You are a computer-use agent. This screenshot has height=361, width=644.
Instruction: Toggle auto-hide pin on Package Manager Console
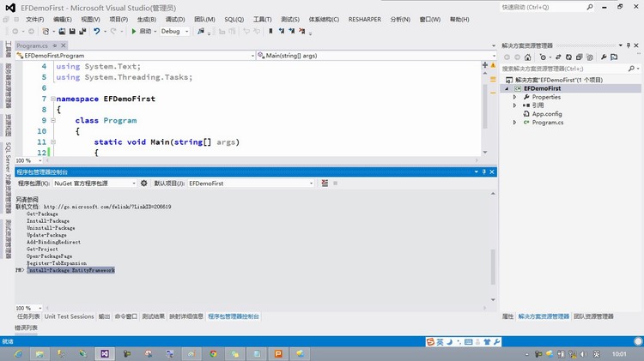(x=483, y=171)
